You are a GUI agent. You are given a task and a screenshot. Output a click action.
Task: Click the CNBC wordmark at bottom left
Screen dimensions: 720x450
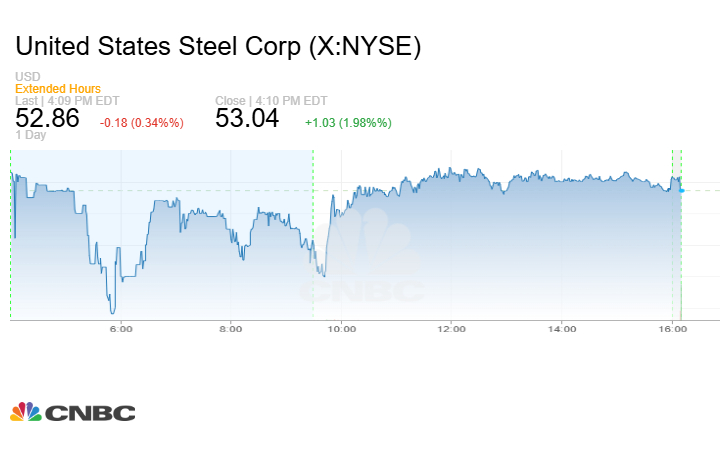(90, 413)
